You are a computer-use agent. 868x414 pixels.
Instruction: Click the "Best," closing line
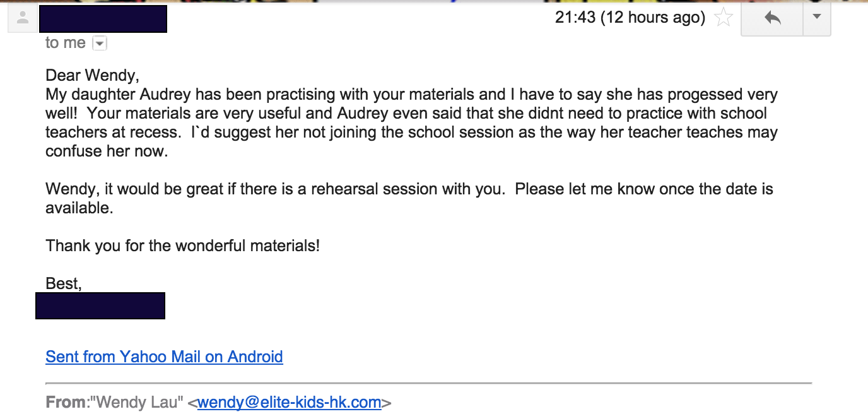(64, 284)
